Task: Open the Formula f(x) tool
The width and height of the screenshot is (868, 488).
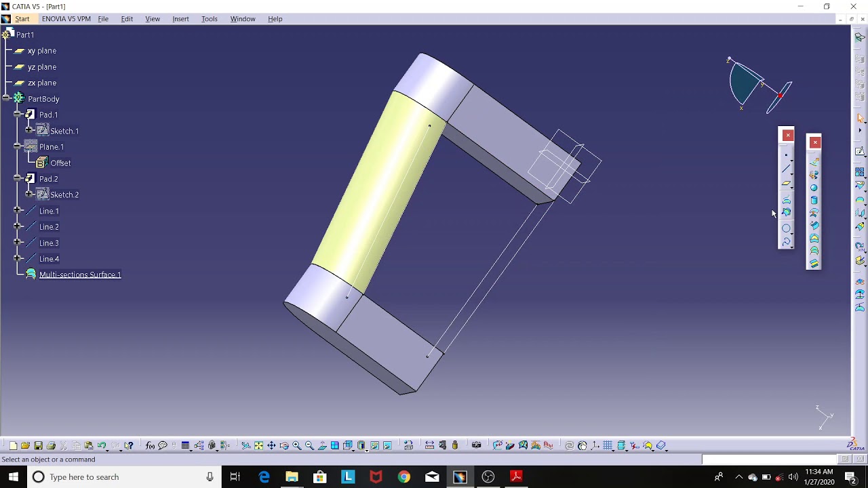Action: [150, 445]
